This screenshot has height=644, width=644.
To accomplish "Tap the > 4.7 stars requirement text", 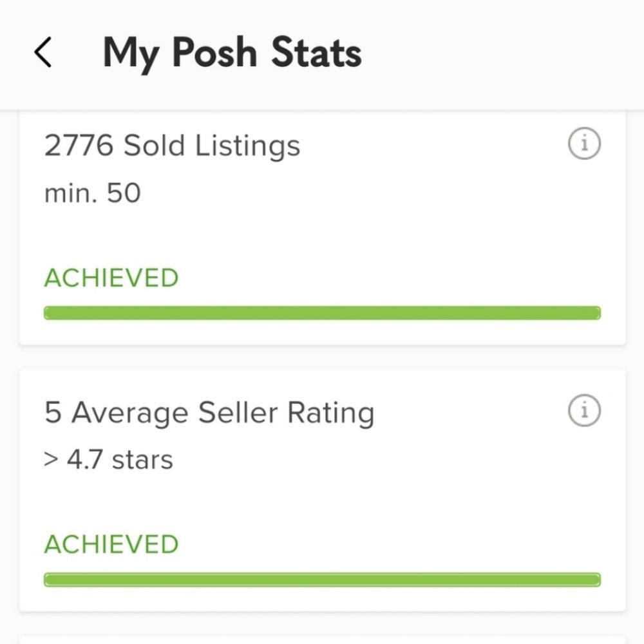I will tap(108, 460).
